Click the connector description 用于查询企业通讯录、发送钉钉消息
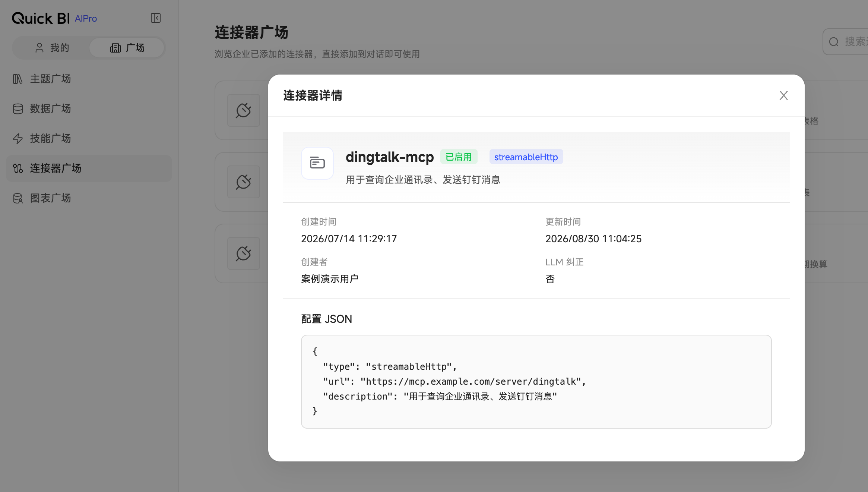The width and height of the screenshot is (868, 492). [x=423, y=180]
